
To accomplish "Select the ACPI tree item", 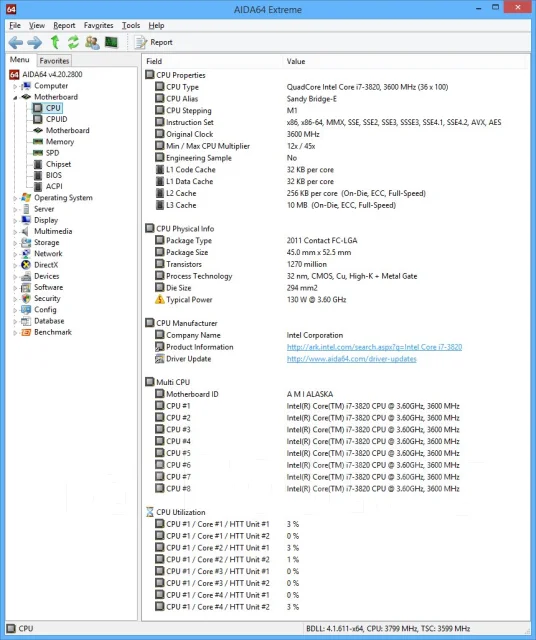I will point(54,186).
